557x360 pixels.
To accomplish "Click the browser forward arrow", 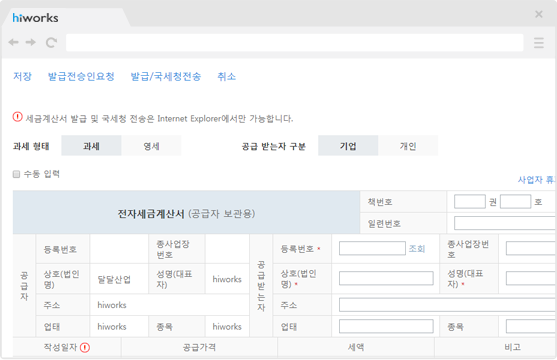I will [x=31, y=42].
